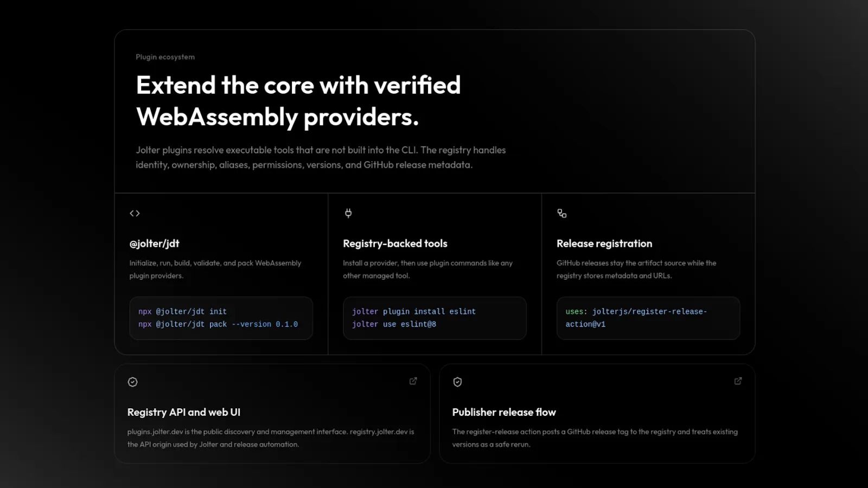Select the jolter plugin install eslint code block
The image size is (868, 488).
click(435, 318)
